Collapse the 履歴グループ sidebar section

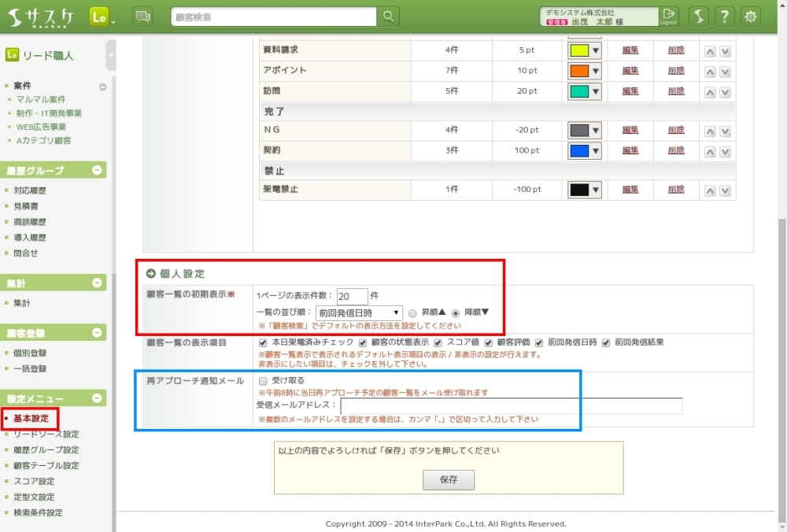pos(97,170)
